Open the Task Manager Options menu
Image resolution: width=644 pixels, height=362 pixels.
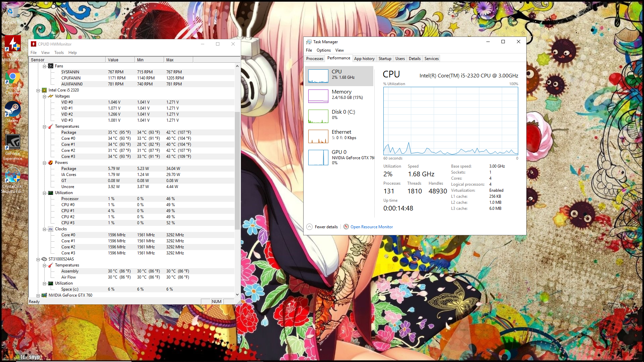coord(324,50)
